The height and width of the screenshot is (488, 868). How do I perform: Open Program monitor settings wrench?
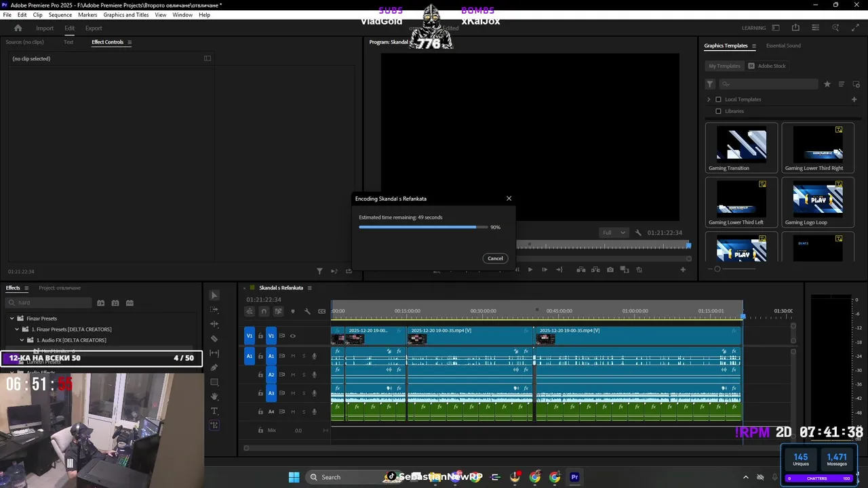point(638,232)
